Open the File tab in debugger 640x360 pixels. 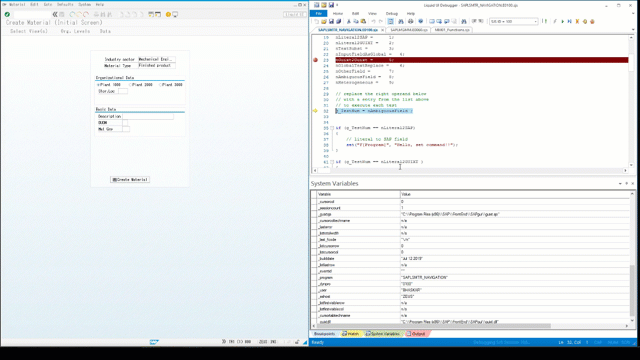pyautogui.click(x=318, y=13)
